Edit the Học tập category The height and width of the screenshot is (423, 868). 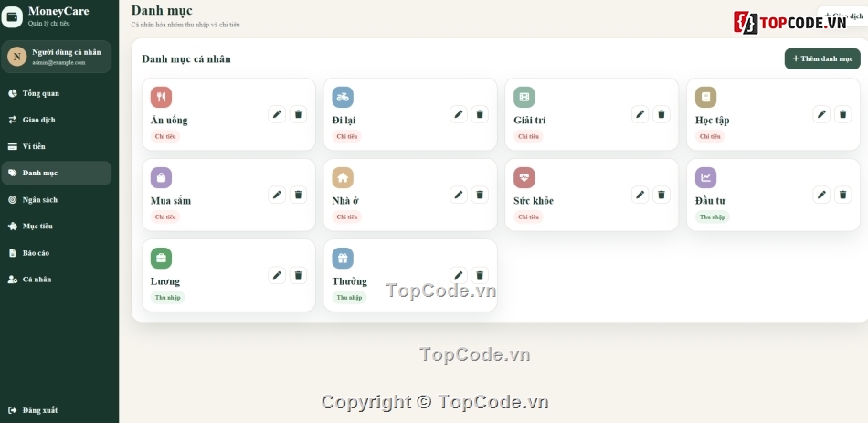tap(821, 114)
